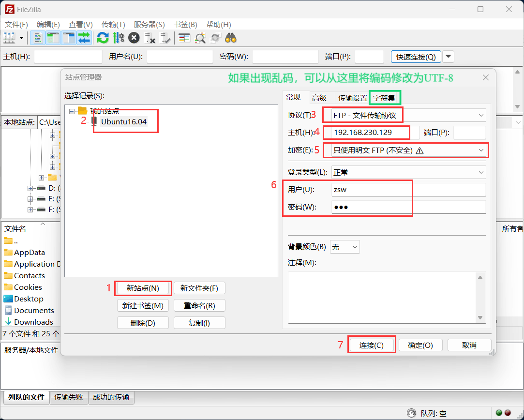Collapse the 我的站点 folder node
This screenshot has width=524, height=420.
tap(72, 111)
